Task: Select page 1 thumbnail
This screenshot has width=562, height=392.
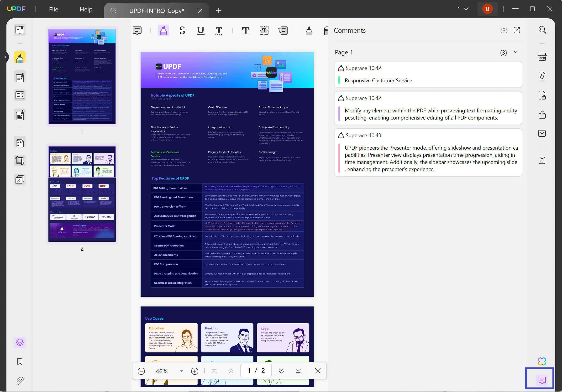Action: 82,76
